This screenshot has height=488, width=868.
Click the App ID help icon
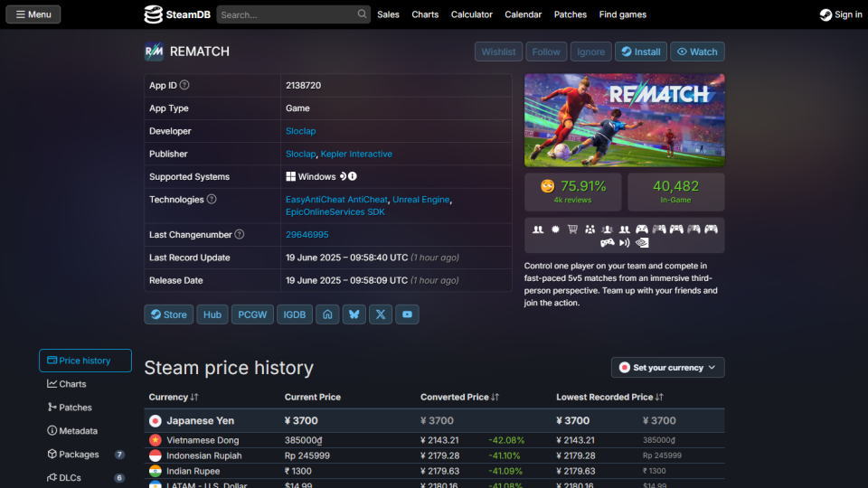pyautogui.click(x=184, y=85)
